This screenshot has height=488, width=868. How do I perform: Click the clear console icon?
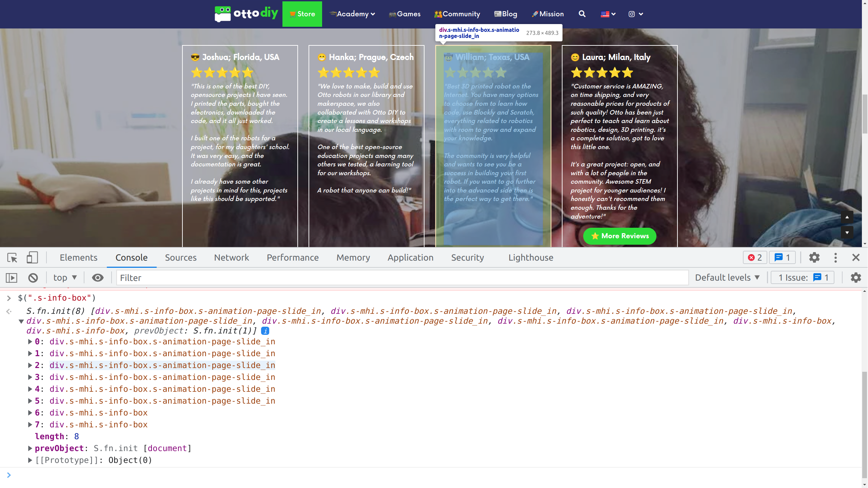pos(33,278)
